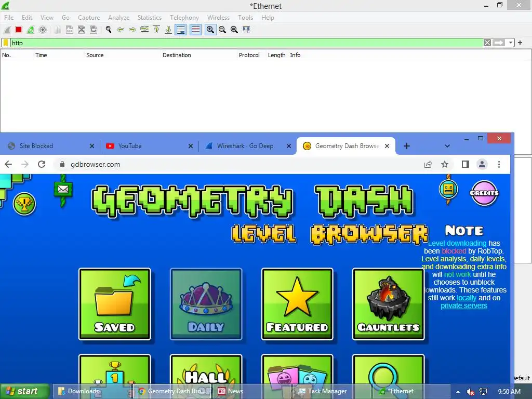
Task: Click the go to specified packet icon
Action: tap(144, 30)
